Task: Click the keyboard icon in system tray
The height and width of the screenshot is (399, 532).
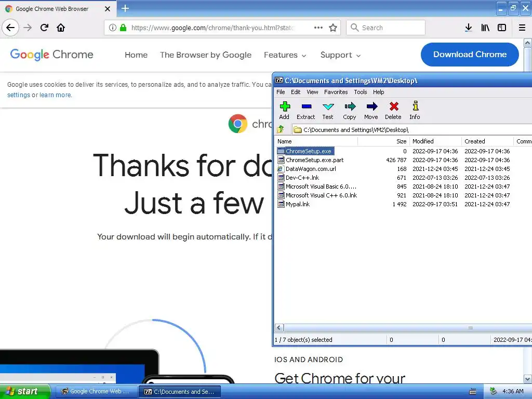Action: (473, 392)
